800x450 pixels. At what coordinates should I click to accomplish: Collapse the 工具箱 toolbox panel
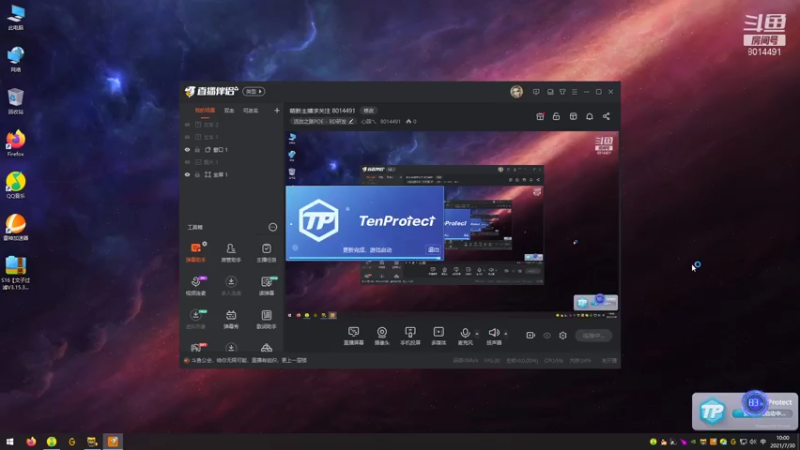273,227
